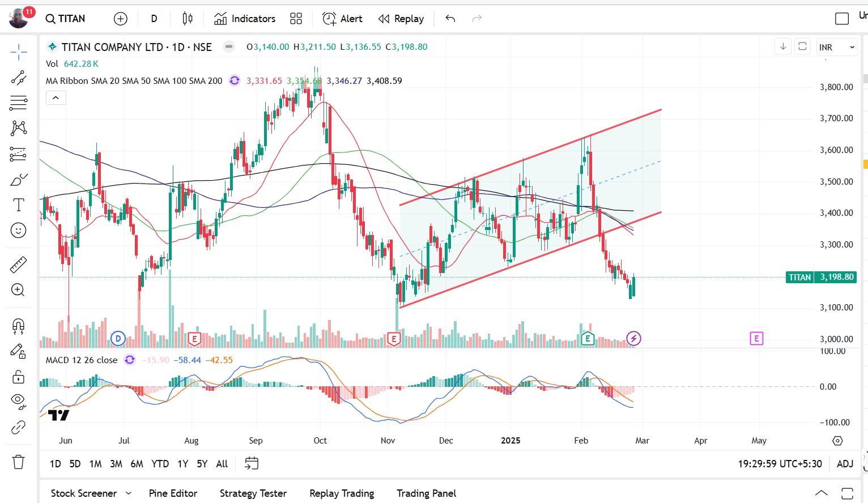Open the August earnings marker
The height and width of the screenshot is (503, 868).
click(194, 339)
